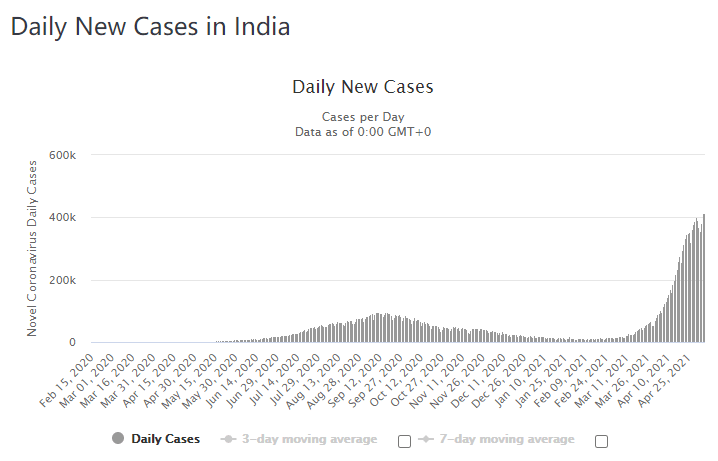The width and height of the screenshot is (718, 461).
Task: Click the Daily New Cases chart title
Action: click(x=363, y=87)
